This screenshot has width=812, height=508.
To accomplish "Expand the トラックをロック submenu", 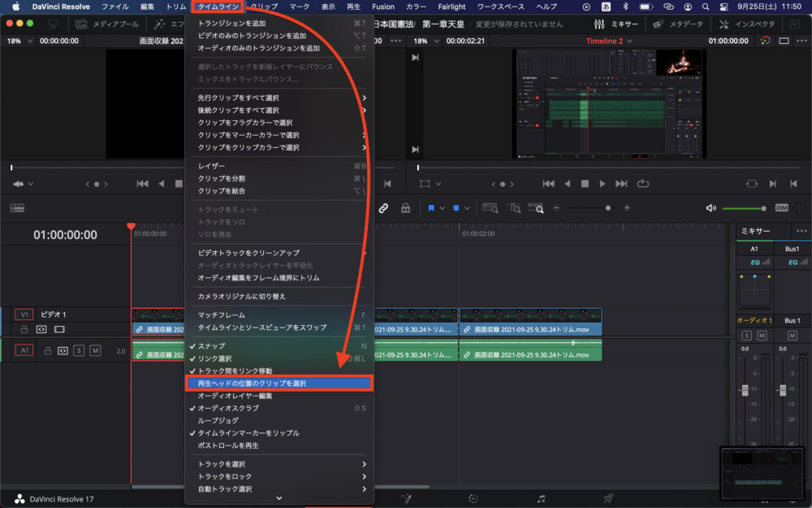I will (x=279, y=476).
